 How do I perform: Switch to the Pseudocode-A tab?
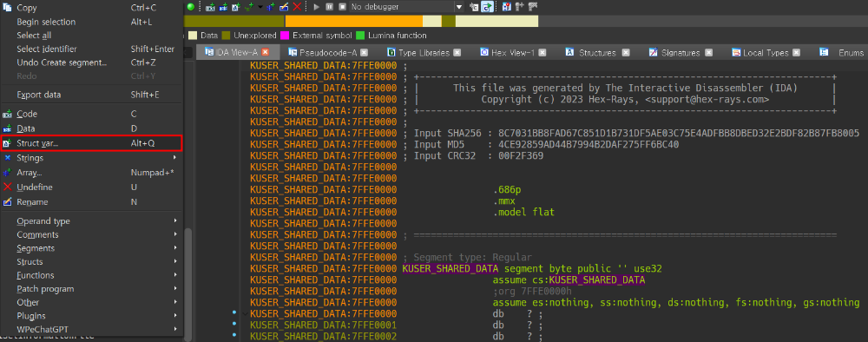(328, 53)
